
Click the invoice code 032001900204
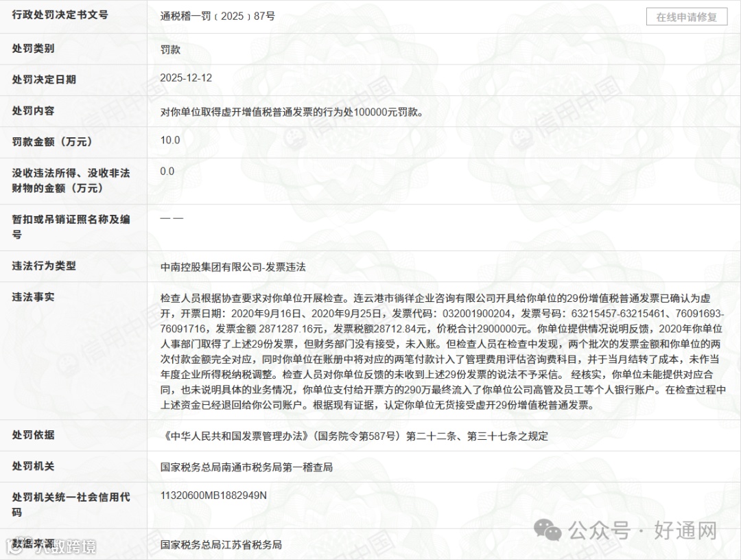(476, 314)
